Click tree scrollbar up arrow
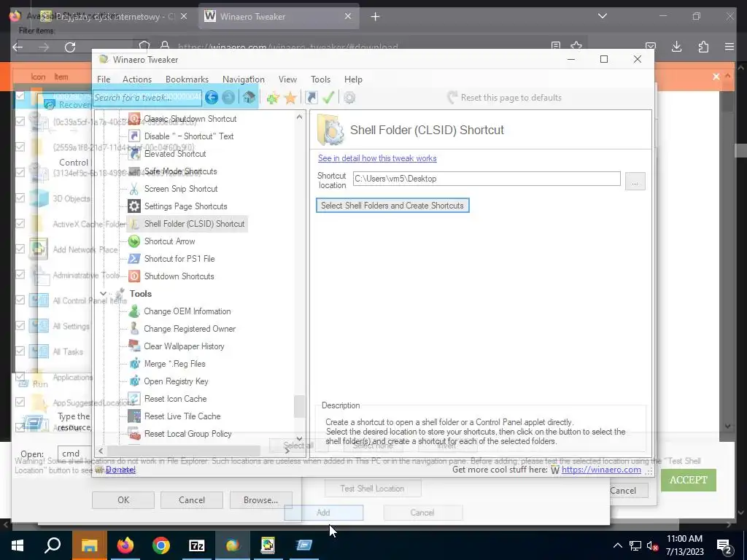 point(299,117)
